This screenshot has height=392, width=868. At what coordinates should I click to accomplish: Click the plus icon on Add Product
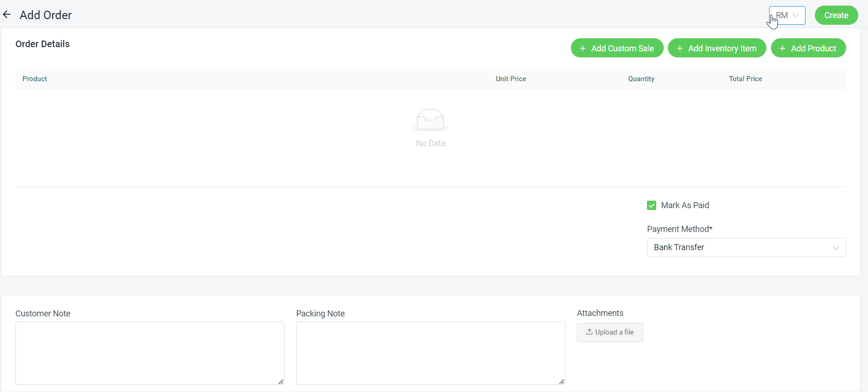tap(783, 49)
